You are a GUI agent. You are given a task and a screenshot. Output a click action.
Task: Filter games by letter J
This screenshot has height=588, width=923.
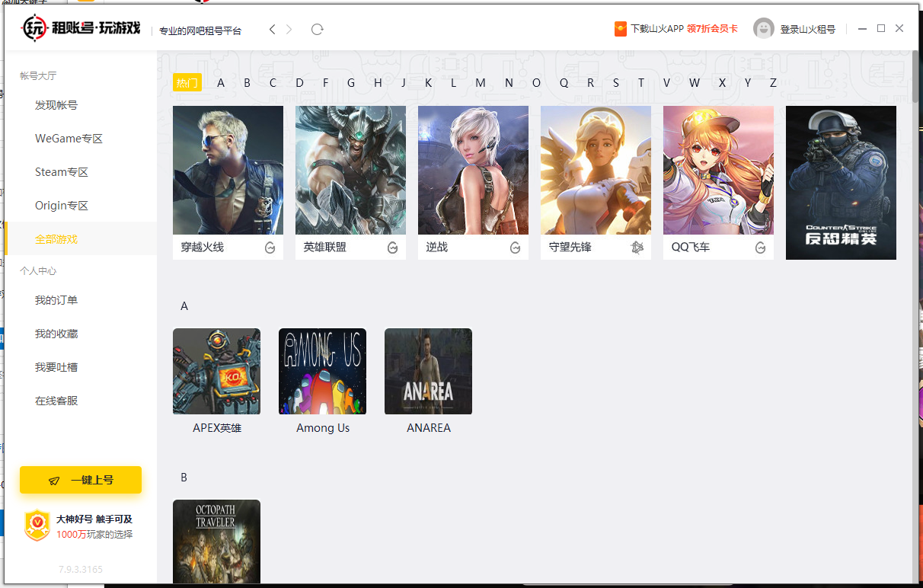tap(403, 83)
